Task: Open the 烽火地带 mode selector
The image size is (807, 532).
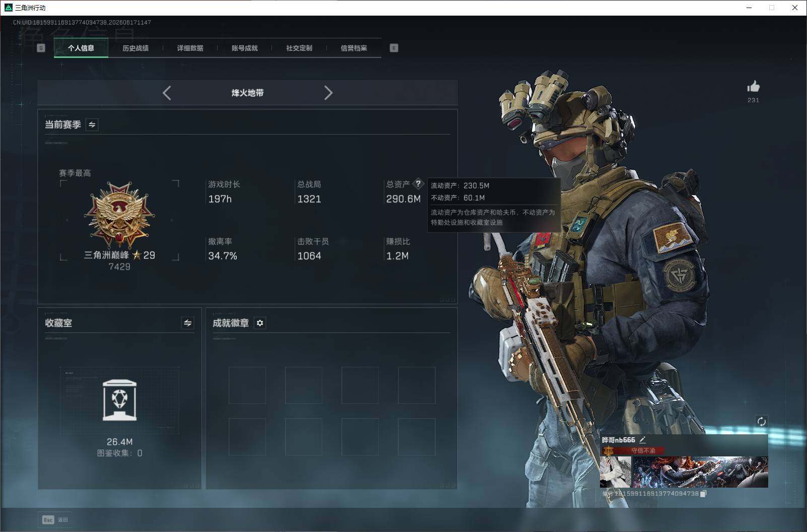Action: tap(247, 93)
